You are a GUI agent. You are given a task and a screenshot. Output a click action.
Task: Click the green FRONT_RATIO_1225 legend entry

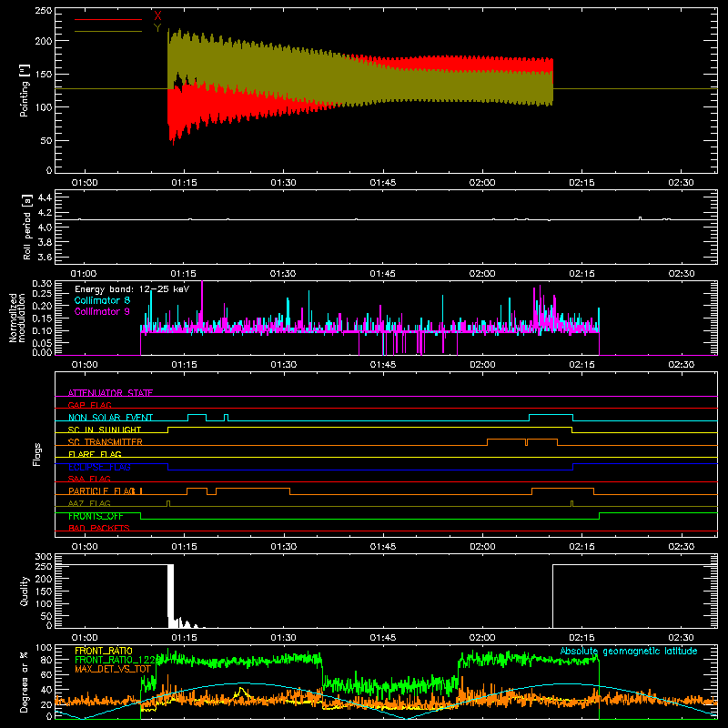pyautogui.click(x=116, y=660)
